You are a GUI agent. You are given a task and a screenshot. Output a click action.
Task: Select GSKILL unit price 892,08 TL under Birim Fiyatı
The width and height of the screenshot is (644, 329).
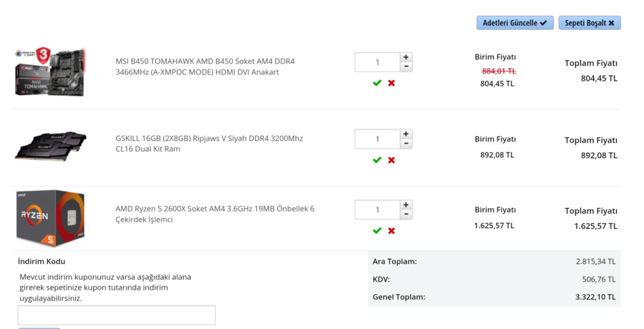[497, 155]
